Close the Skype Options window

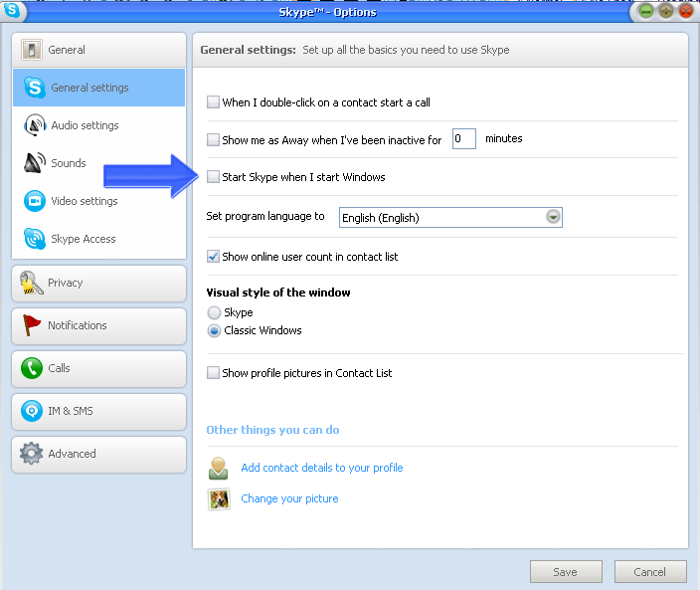(686, 11)
